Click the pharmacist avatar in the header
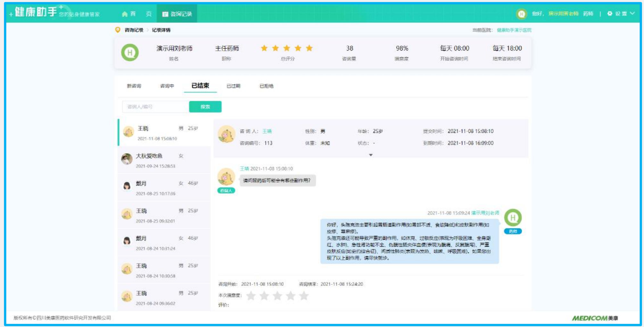The image size is (644, 327). pyautogui.click(x=521, y=14)
